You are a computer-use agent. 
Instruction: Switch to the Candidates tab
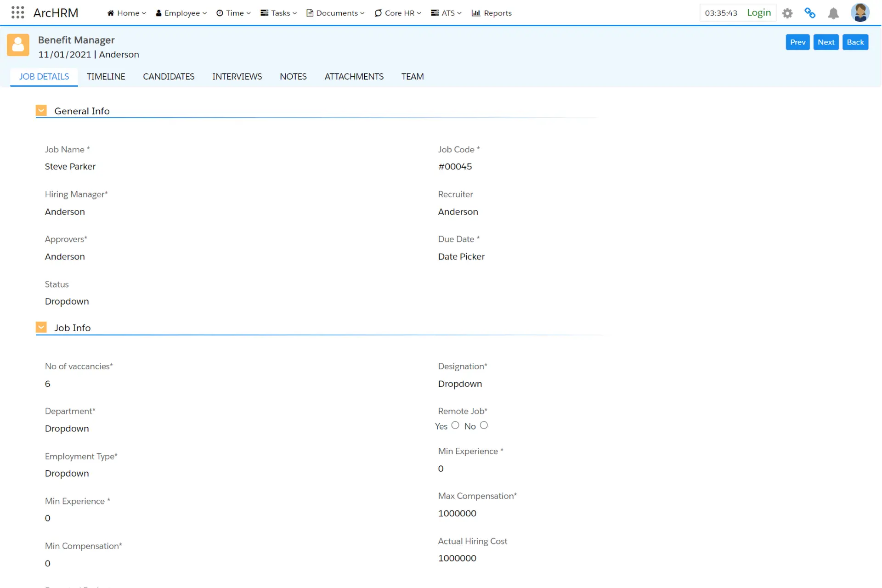coord(169,77)
